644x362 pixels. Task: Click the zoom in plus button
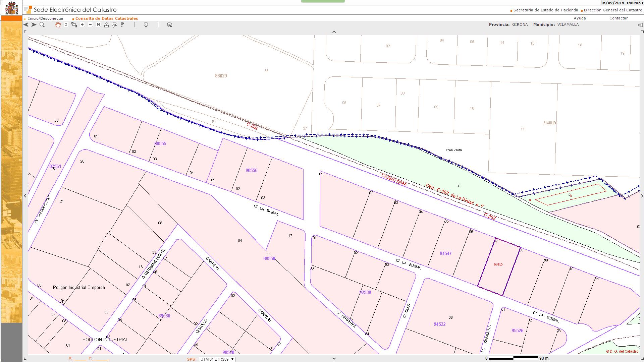coord(82,25)
